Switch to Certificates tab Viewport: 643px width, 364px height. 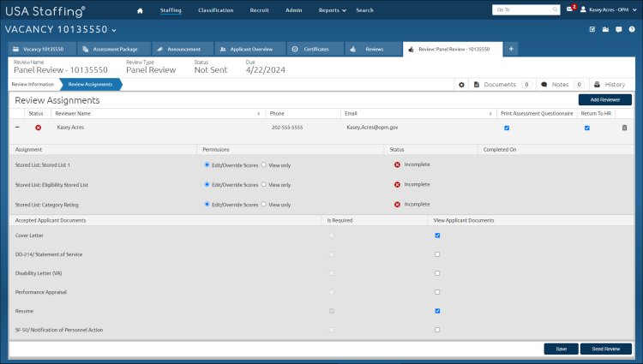point(315,49)
